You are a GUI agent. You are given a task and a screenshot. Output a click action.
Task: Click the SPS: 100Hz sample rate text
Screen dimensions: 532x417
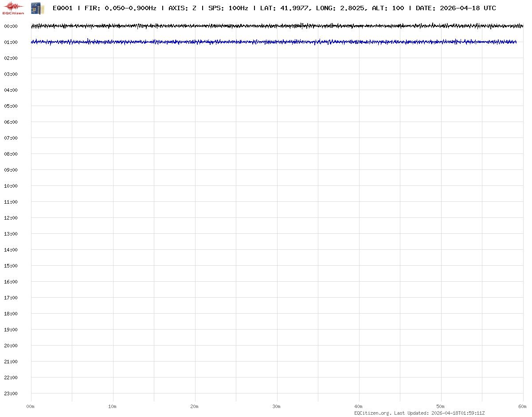click(228, 8)
